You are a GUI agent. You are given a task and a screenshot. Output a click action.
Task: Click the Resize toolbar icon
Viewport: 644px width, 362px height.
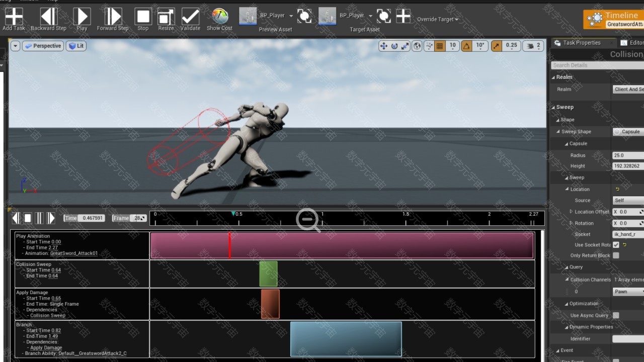[166, 18]
